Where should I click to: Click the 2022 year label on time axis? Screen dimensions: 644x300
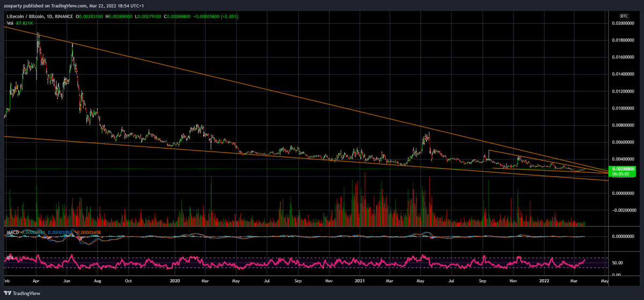click(545, 280)
